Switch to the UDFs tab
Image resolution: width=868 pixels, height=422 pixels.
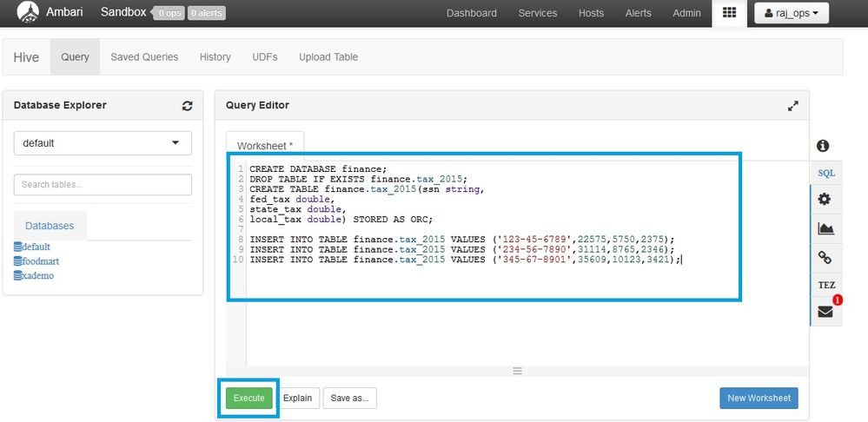[265, 57]
